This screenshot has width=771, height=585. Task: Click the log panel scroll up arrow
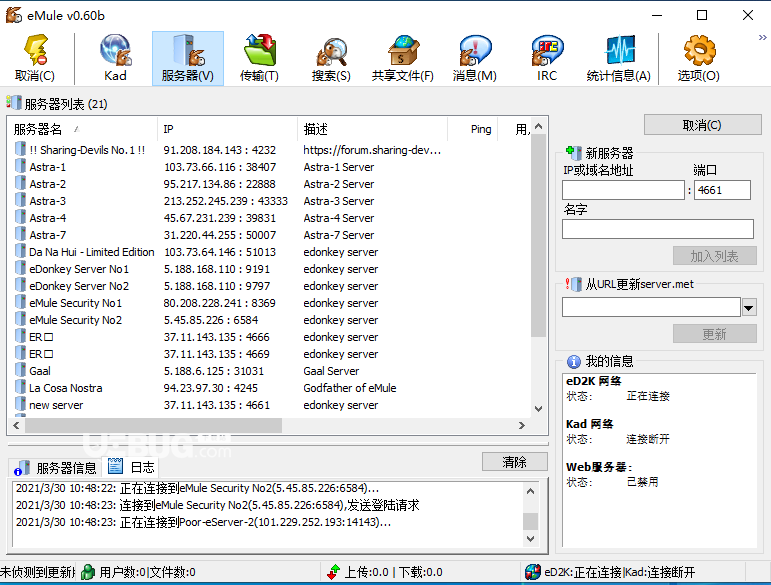coord(530,491)
